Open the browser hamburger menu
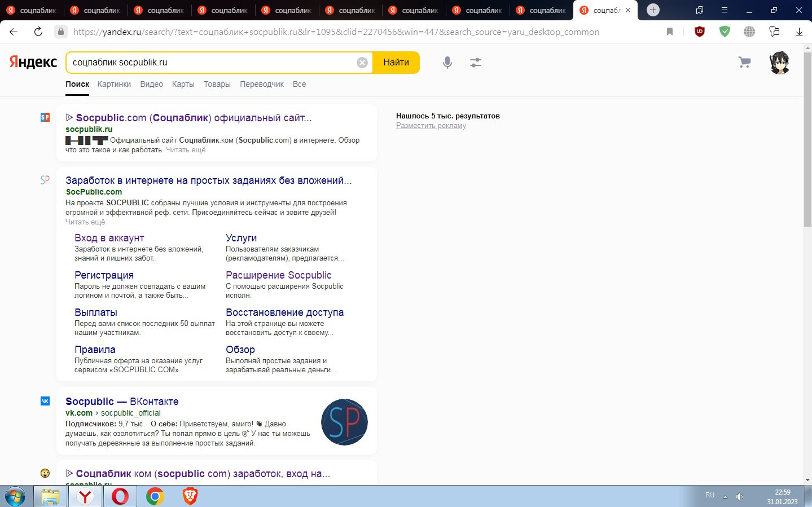Screen dimensions: 812x507 coord(725,10)
